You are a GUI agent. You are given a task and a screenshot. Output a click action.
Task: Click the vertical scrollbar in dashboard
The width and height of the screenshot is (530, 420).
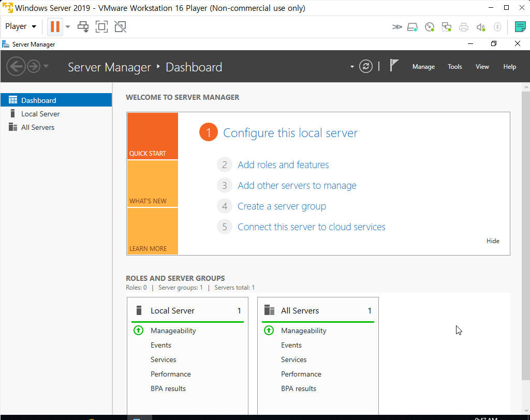click(526, 235)
